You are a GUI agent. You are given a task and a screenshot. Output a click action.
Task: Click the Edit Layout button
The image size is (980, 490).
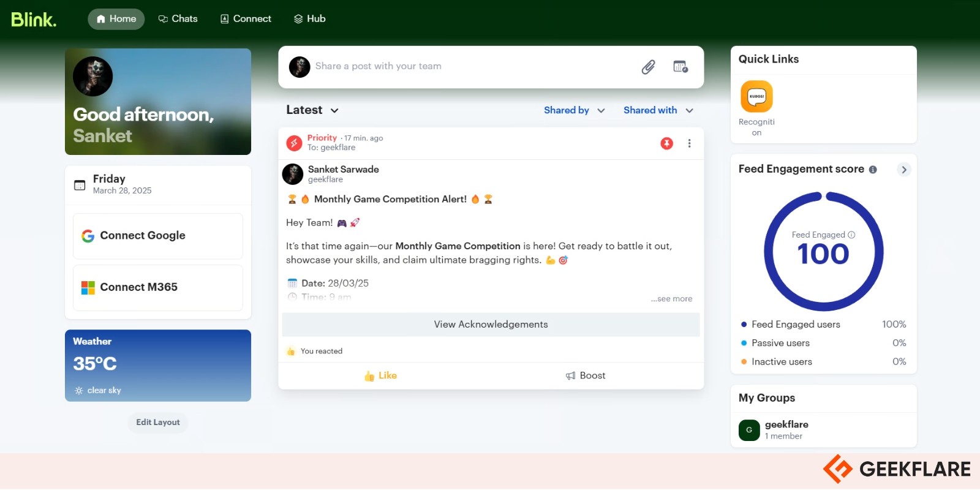(x=158, y=423)
